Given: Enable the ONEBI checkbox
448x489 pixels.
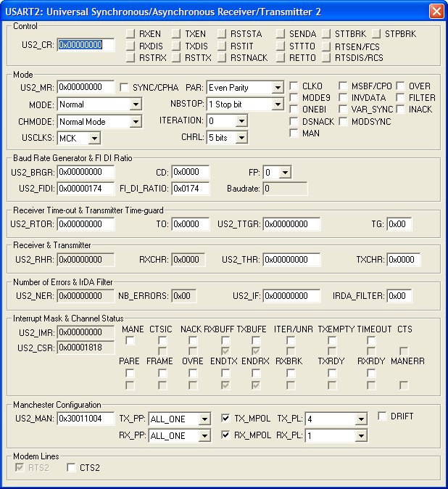Looking at the screenshot, I should tap(294, 109).
